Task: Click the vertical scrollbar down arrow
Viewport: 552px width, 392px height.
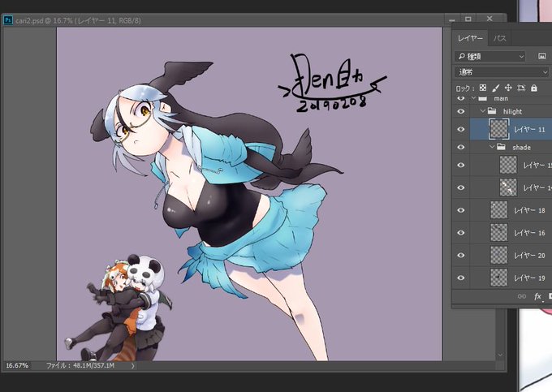Action: 500,355
